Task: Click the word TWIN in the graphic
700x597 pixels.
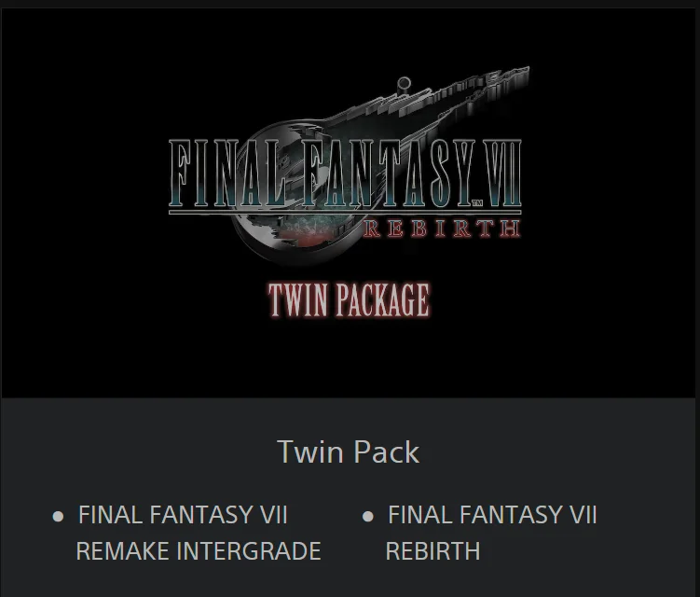Action: click(x=297, y=299)
